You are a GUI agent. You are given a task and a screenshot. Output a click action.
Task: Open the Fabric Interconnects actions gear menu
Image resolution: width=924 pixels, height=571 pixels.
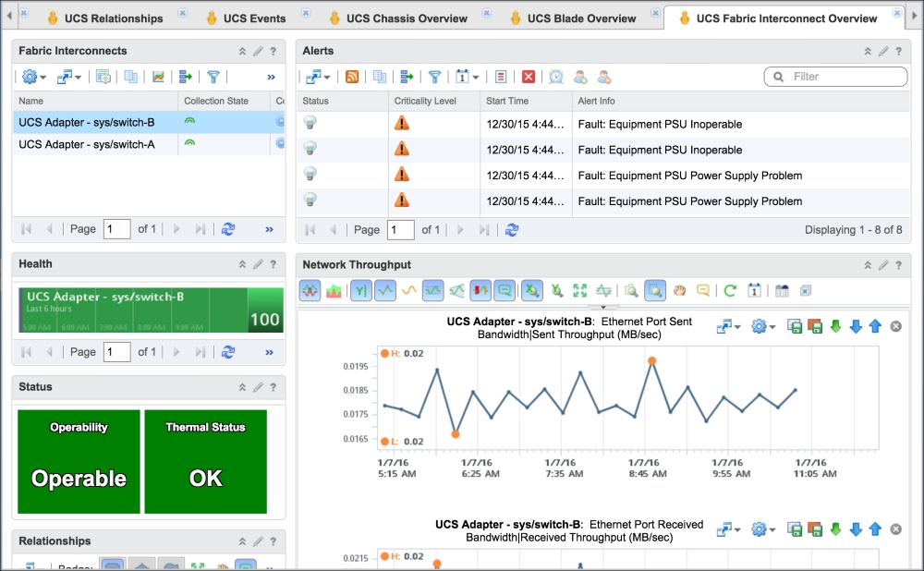click(33, 77)
